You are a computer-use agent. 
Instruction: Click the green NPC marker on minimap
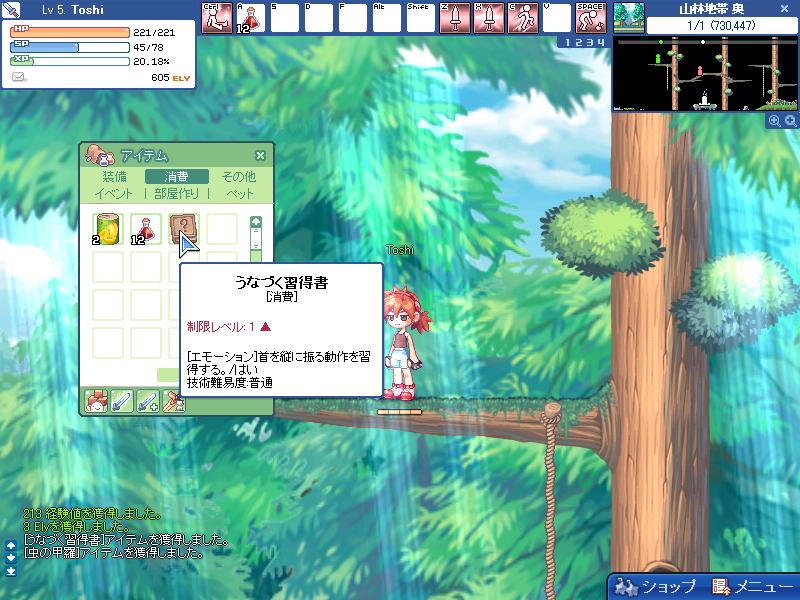pyautogui.click(x=658, y=58)
